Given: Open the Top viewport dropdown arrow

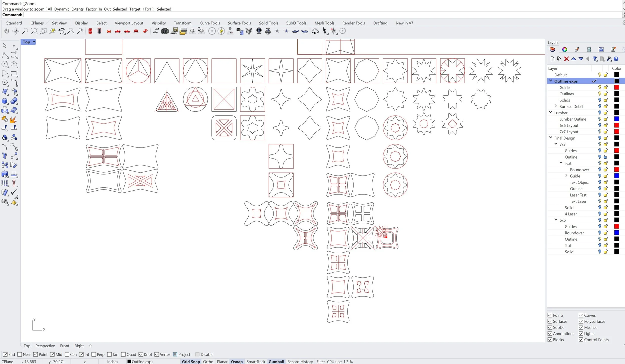Looking at the screenshot, I should [x=34, y=42].
